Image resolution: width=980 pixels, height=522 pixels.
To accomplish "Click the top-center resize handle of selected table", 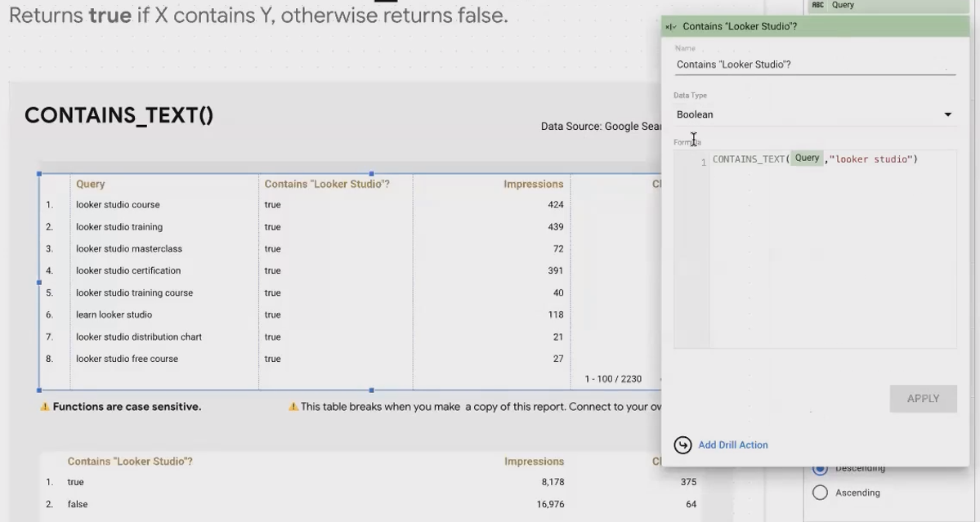I will click(372, 173).
